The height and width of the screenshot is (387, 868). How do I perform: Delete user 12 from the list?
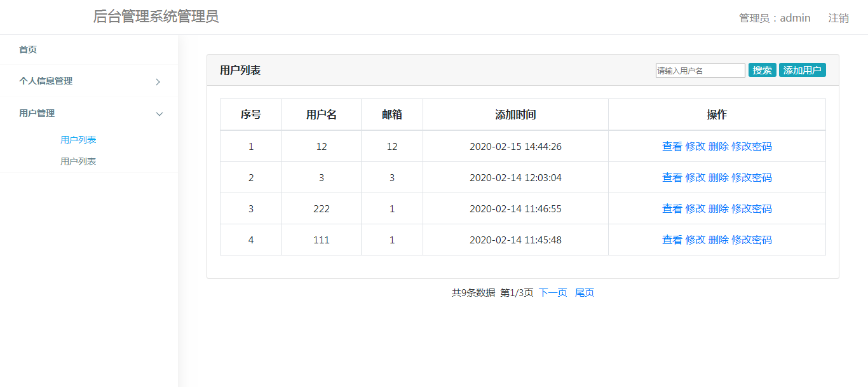pos(719,146)
